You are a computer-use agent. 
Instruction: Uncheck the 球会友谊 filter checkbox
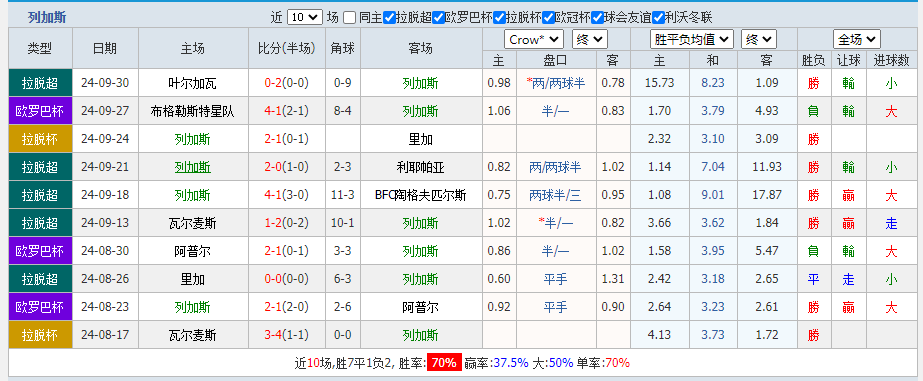(597, 18)
